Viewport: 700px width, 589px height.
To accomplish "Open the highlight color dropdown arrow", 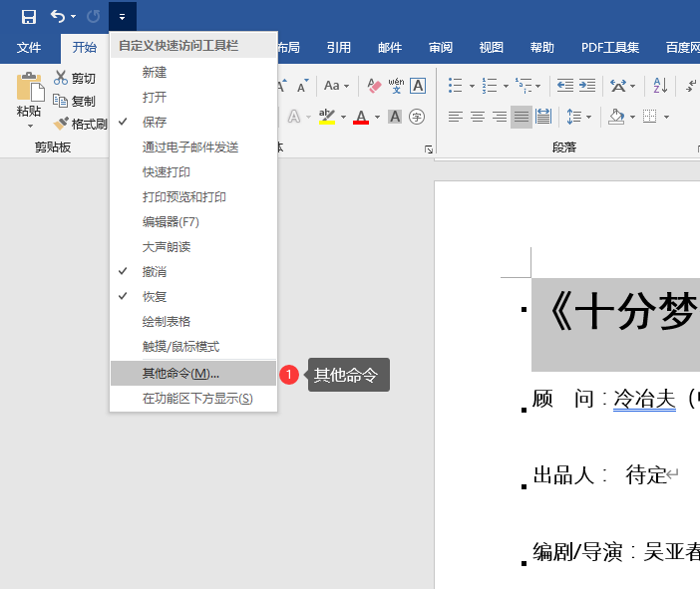I will click(x=343, y=117).
